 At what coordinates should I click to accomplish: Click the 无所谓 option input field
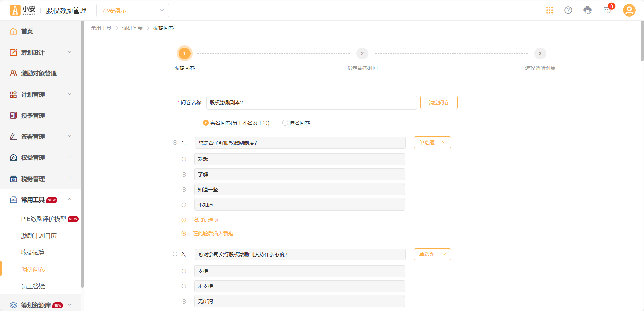pyautogui.click(x=299, y=301)
